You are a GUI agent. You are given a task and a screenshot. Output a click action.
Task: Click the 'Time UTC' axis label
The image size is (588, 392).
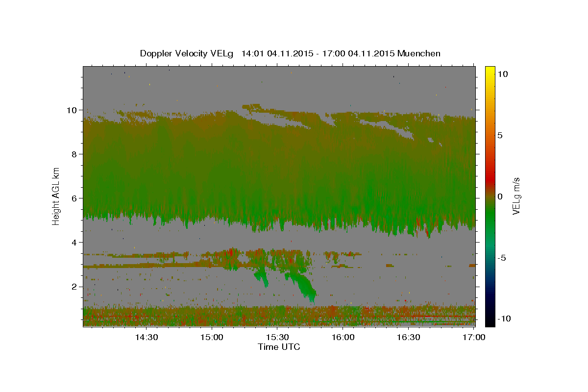click(279, 347)
